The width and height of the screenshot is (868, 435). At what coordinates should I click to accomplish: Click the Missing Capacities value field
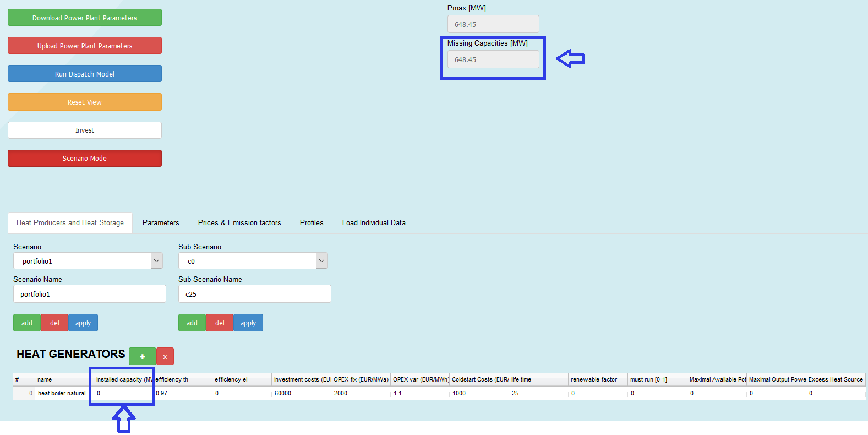493,59
